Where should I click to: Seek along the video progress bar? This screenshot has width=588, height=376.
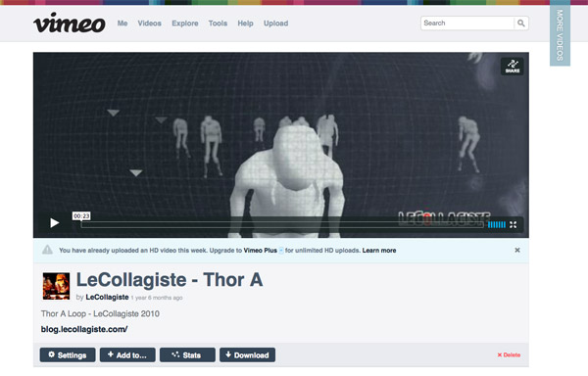point(282,224)
